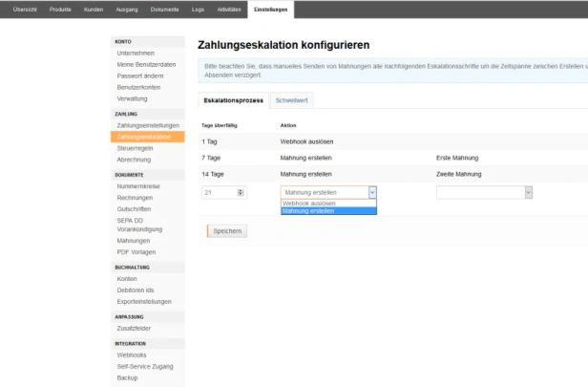Navigate to Exporteinstellungen
This screenshot has width=588, height=387.
[144, 301]
